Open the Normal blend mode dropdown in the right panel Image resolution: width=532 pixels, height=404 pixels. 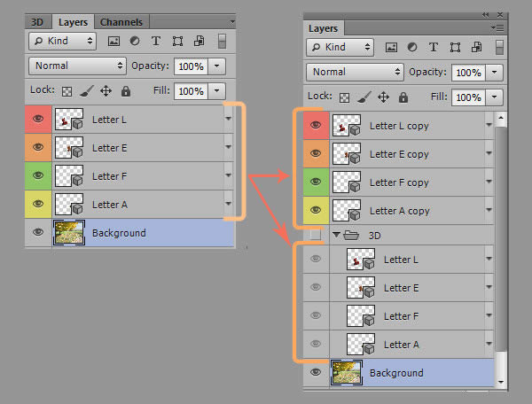pyautogui.click(x=354, y=72)
